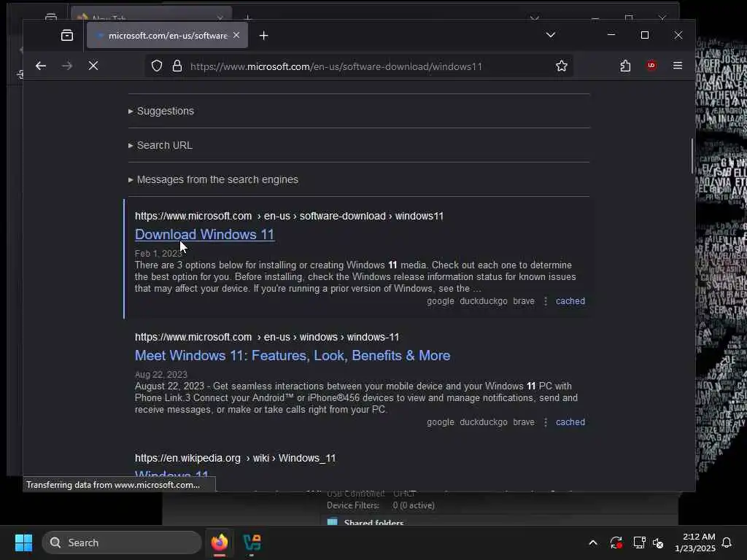Open the muted volume tray icon
Screen dimensions: 747x560
(658, 542)
